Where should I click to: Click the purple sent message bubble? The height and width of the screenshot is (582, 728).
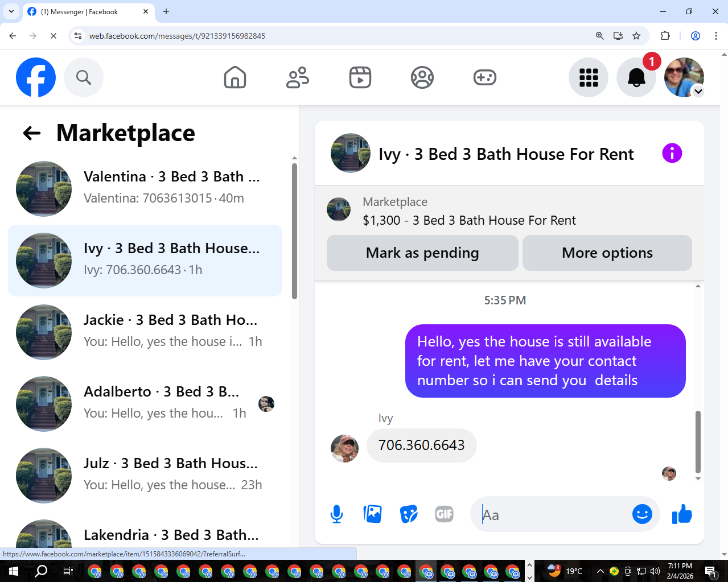click(x=545, y=361)
